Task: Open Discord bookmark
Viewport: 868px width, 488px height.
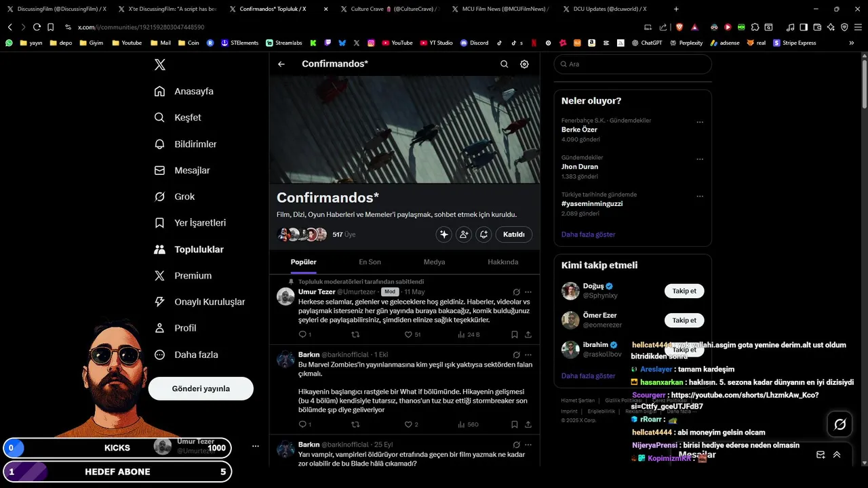Action: coord(474,43)
